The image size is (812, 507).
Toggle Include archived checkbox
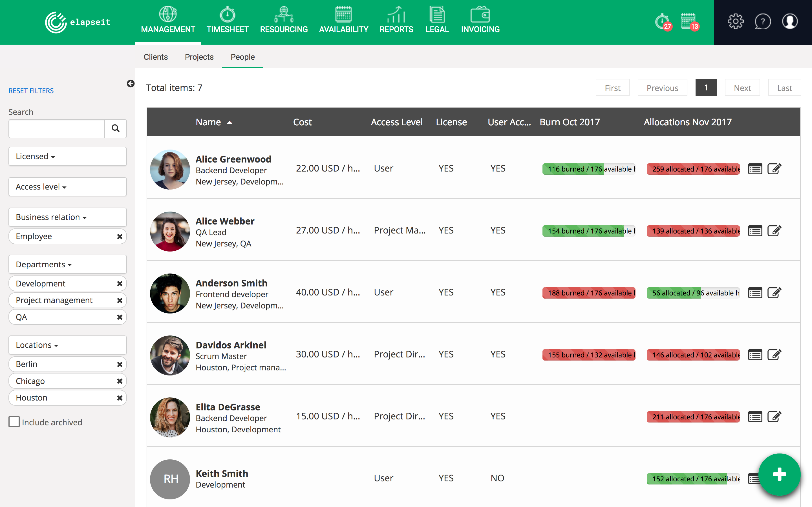click(x=14, y=422)
